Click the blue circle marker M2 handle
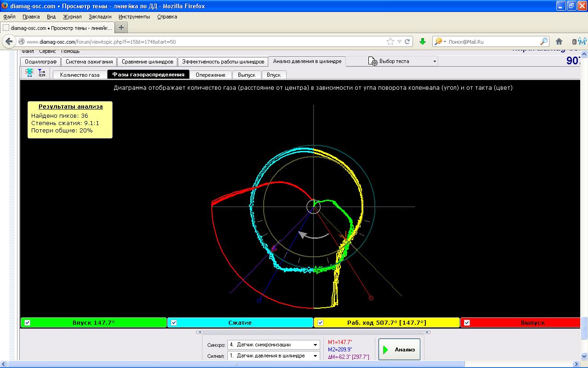The width and height of the screenshot is (588, 368). (259, 300)
